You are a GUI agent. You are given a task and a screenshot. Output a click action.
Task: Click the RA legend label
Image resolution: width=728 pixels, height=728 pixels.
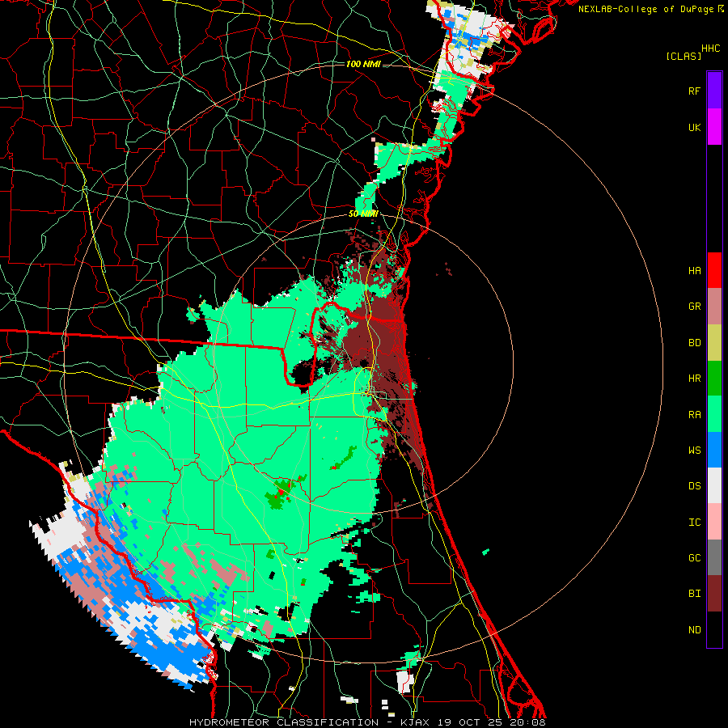pyautogui.click(x=695, y=415)
